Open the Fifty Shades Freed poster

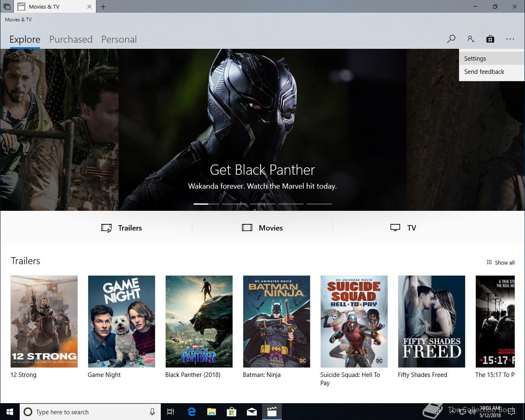click(x=431, y=321)
